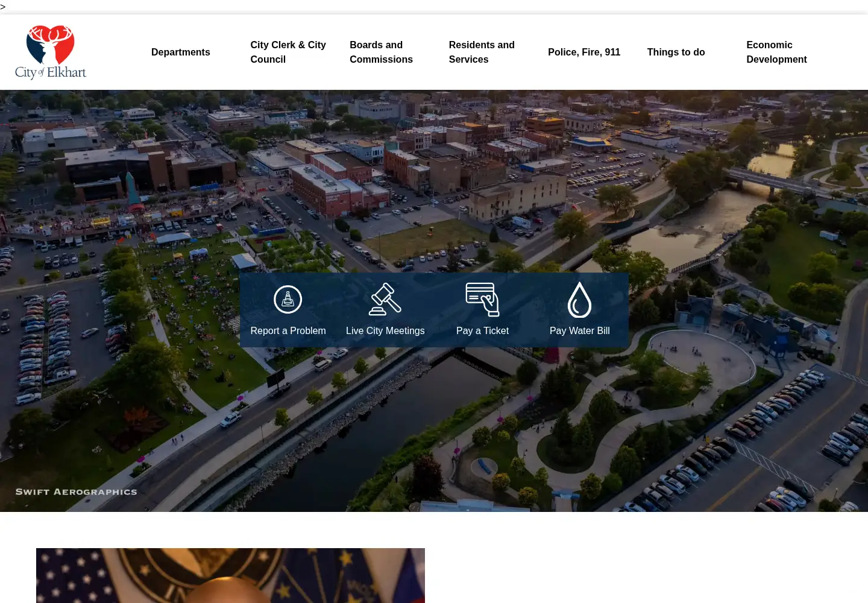Click the Pay Water Bill link text
Image resolution: width=868 pixels, height=603 pixels.
(580, 330)
